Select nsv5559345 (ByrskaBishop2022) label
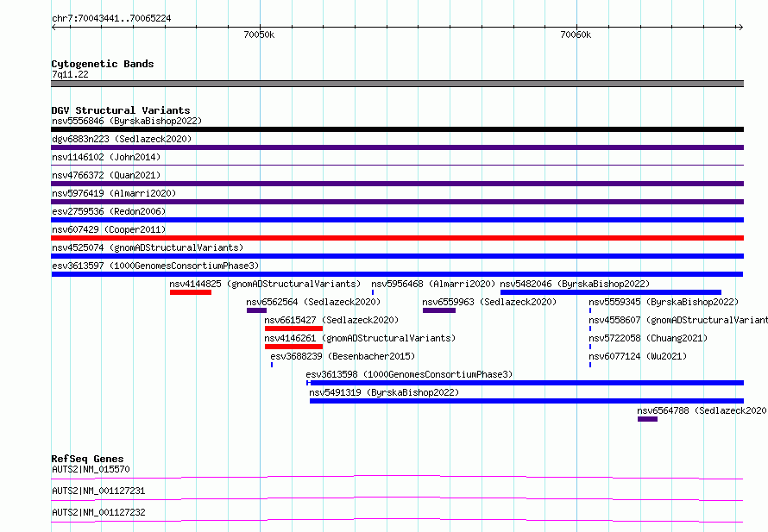The image size is (768, 532). [x=664, y=302]
